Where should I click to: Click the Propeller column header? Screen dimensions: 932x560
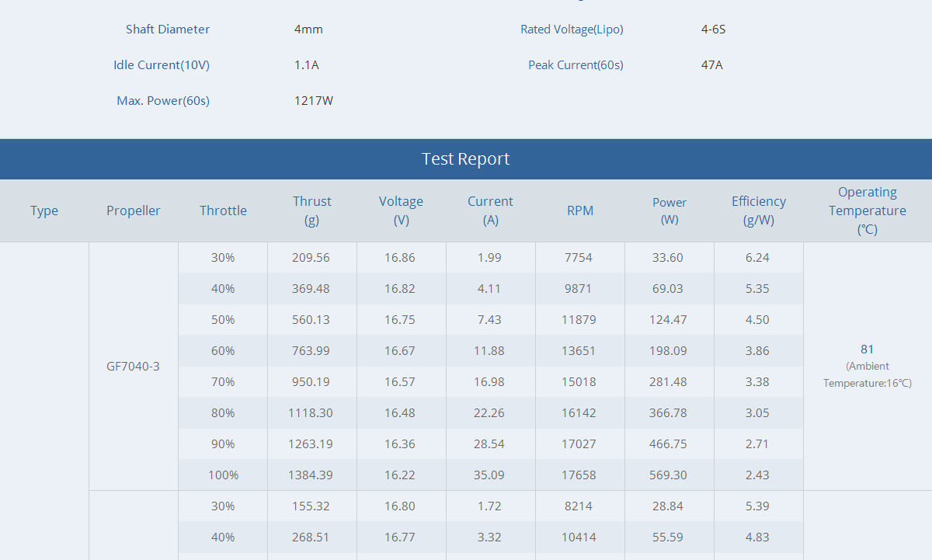[134, 210]
